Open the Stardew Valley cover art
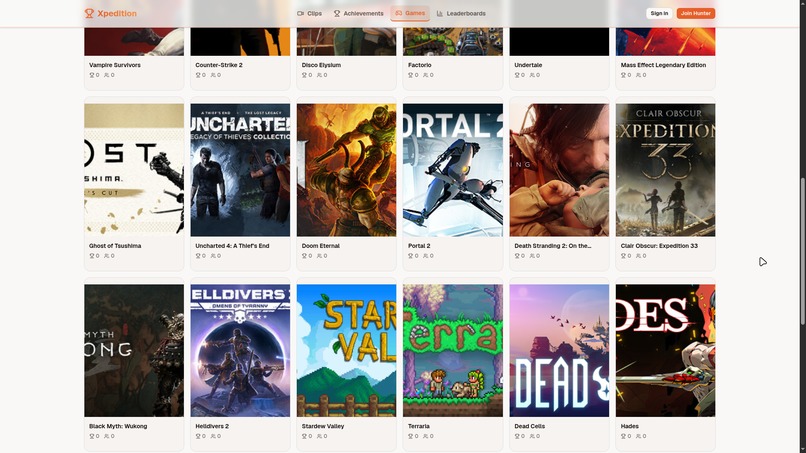The image size is (806, 453). tap(346, 351)
